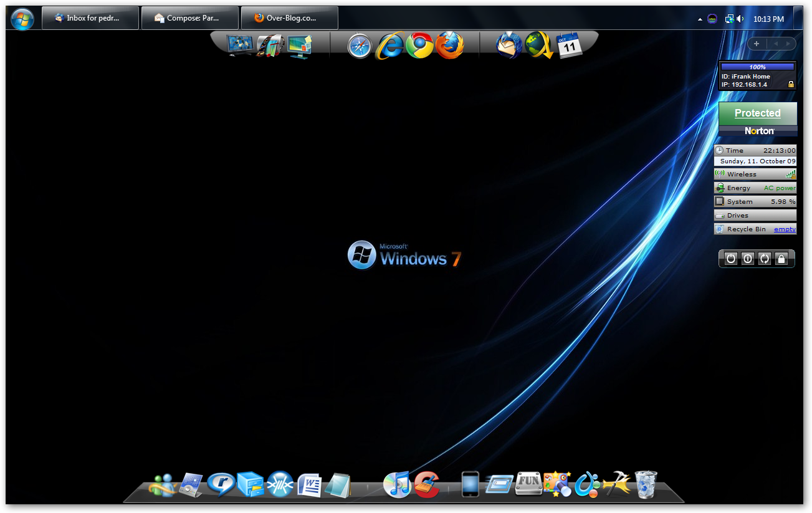Click the sidebar previous arrow

point(775,44)
